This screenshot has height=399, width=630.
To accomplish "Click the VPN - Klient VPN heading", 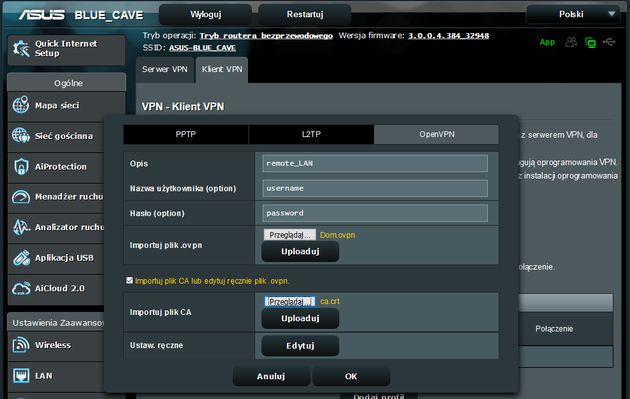I will 183,106.
